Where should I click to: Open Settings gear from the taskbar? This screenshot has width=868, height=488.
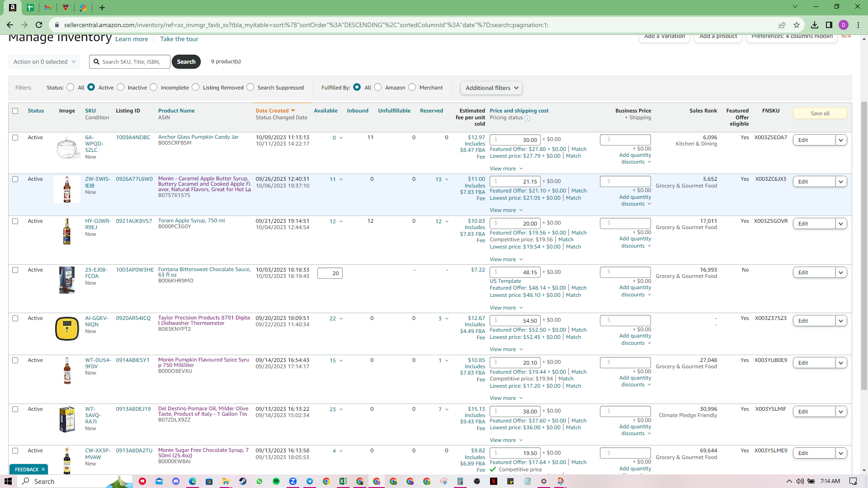[x=544, y=481]
